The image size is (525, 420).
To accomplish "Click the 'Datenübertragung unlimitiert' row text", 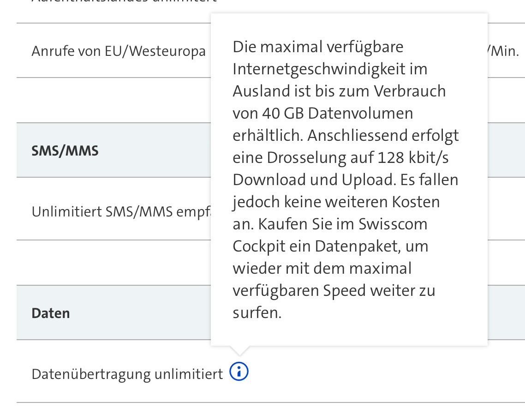I will 127,374.
